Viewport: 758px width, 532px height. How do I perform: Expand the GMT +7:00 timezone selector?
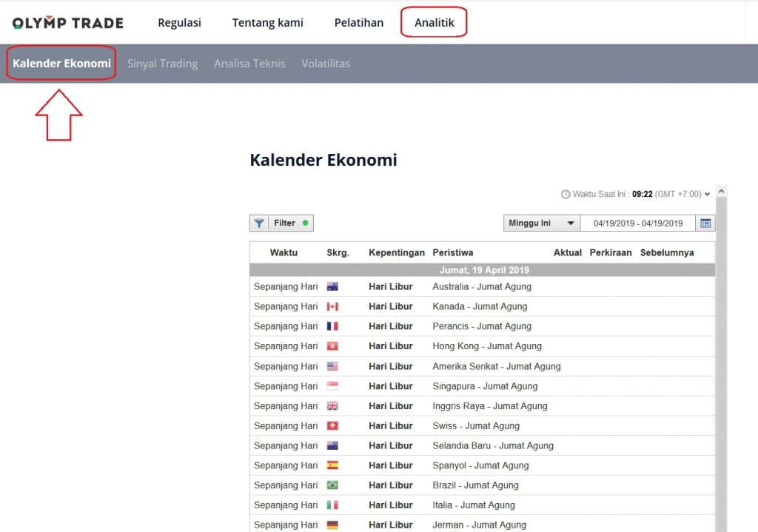click(x=707, y=195)
